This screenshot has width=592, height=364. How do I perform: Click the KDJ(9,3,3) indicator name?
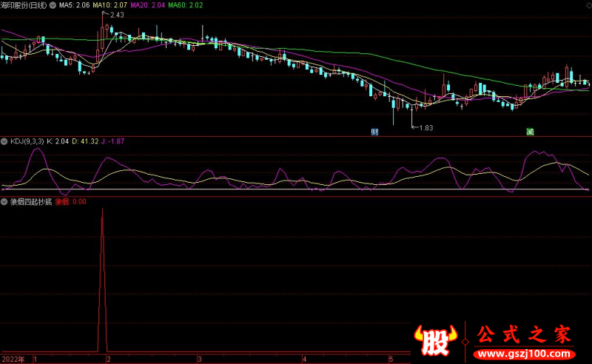[x=27, y=139]
